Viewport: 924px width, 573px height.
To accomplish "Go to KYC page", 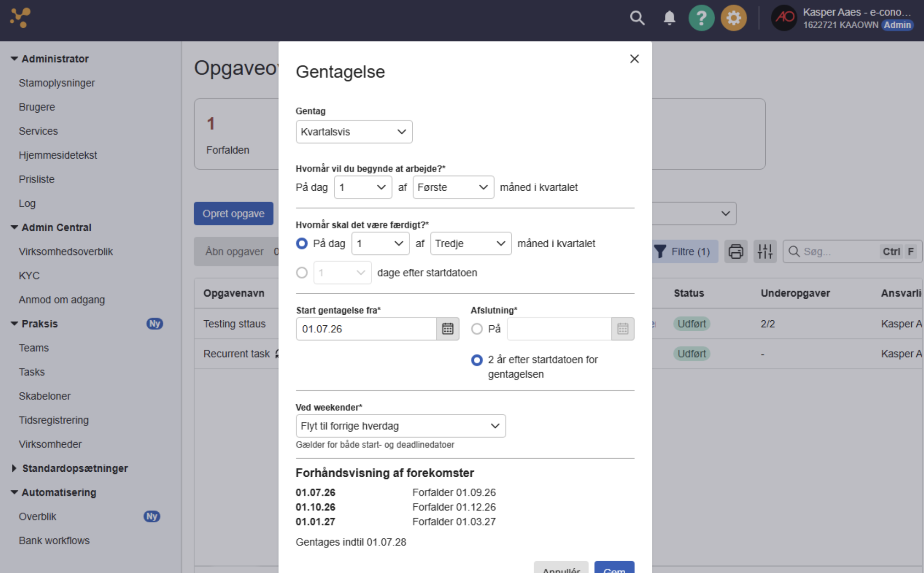I will click(29, 276).
